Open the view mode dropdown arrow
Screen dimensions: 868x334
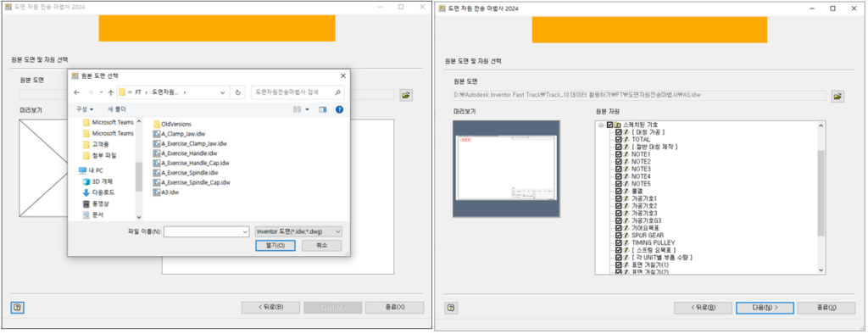307,109
